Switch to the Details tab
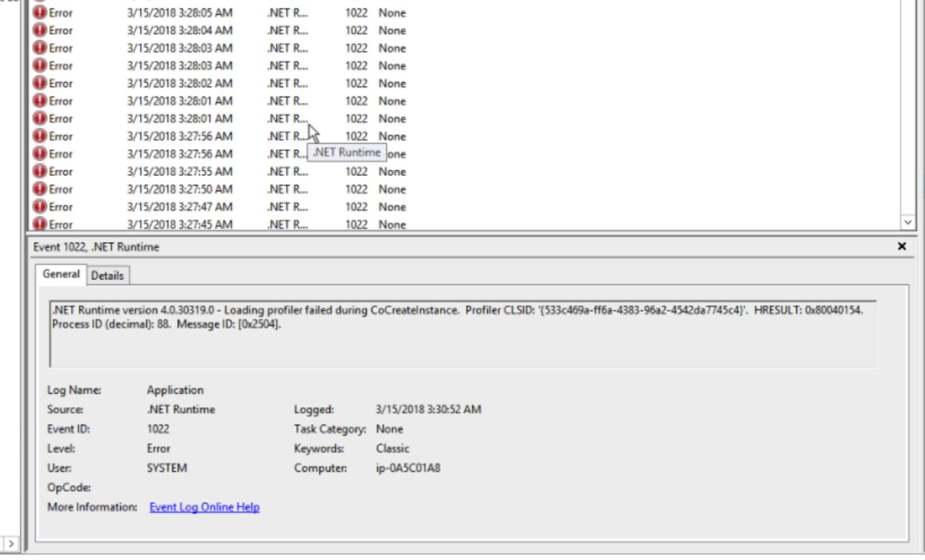 pos(108,275)
